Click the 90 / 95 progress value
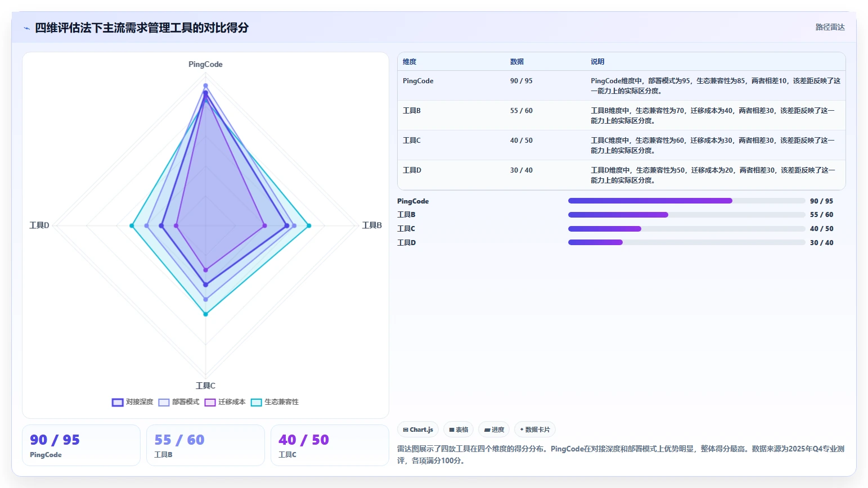Viewport: 868px width, 488px height. pyautogui.click(x=821, y=201)
